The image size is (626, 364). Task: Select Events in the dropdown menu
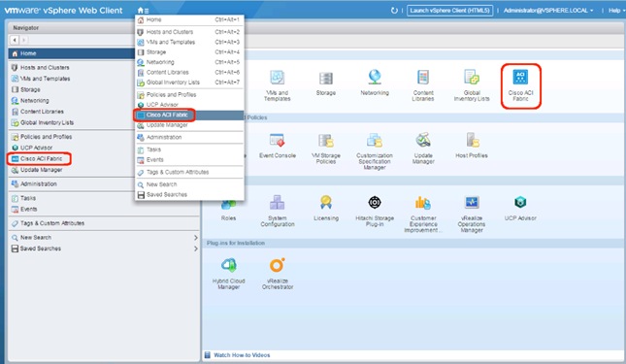[189, 159]
